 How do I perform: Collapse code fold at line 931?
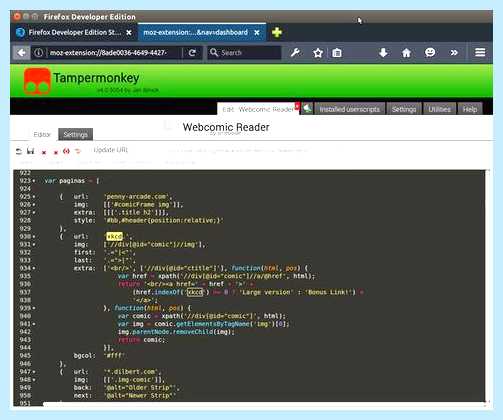point(34,245)
